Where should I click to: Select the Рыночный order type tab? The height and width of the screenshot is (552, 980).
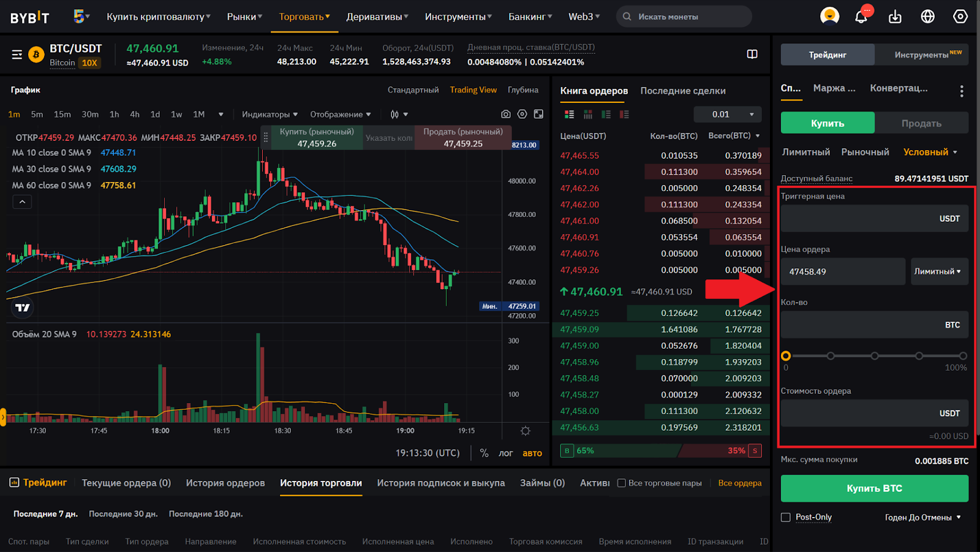coord(865,152)
